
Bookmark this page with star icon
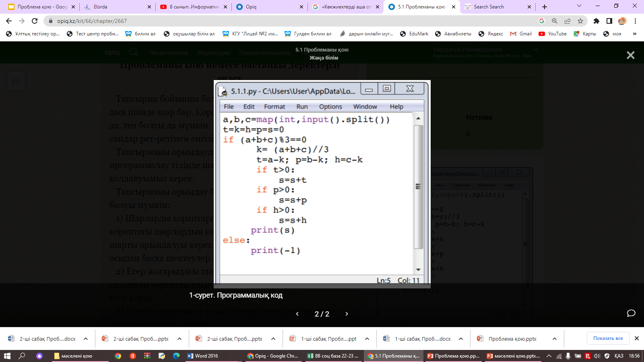580,21
